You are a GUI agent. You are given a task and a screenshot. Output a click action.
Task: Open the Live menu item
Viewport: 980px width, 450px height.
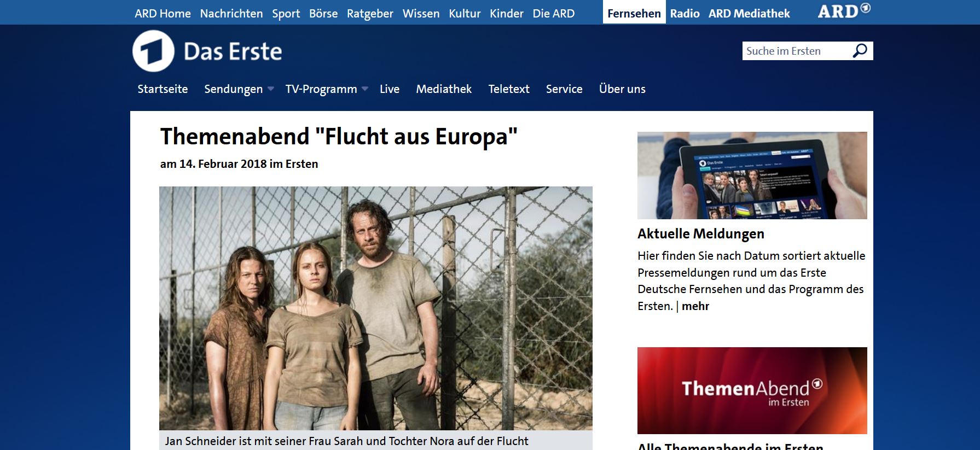click(390, 89)
